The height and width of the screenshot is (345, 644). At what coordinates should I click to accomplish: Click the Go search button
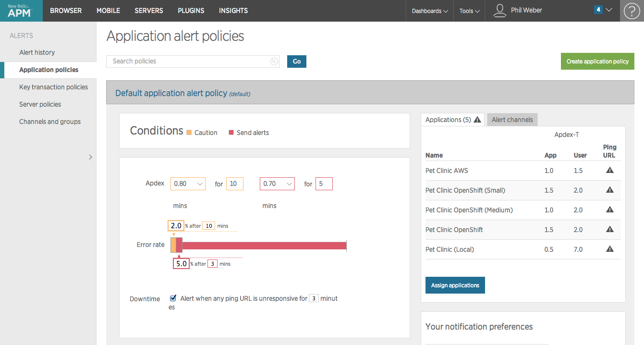[297, 61]
